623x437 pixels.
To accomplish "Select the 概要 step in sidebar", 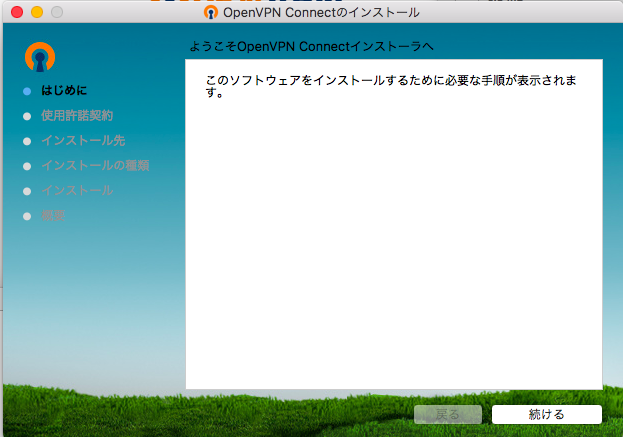I will click(x=53, y=215).
